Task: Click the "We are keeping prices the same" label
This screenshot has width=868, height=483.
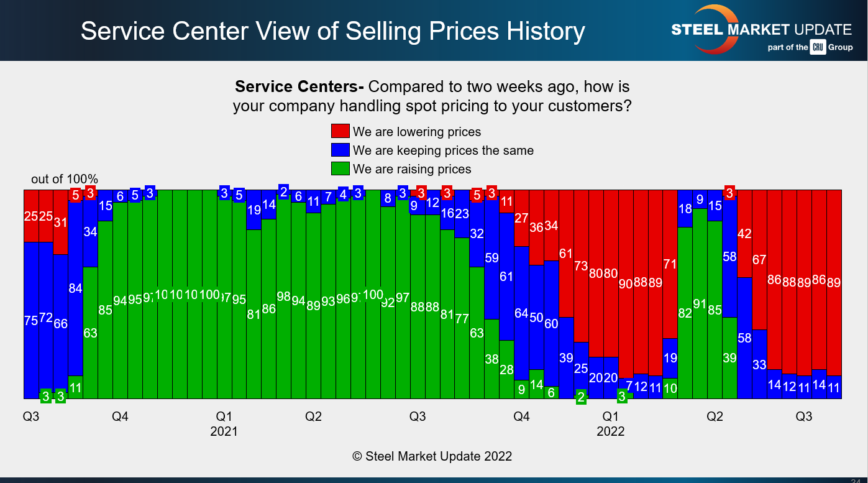Action: 443,150
